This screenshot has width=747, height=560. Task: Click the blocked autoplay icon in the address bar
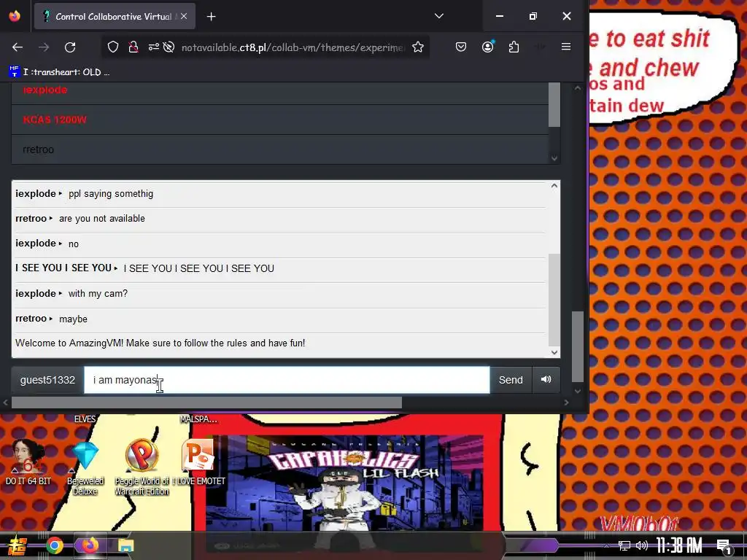coord(169,47)
